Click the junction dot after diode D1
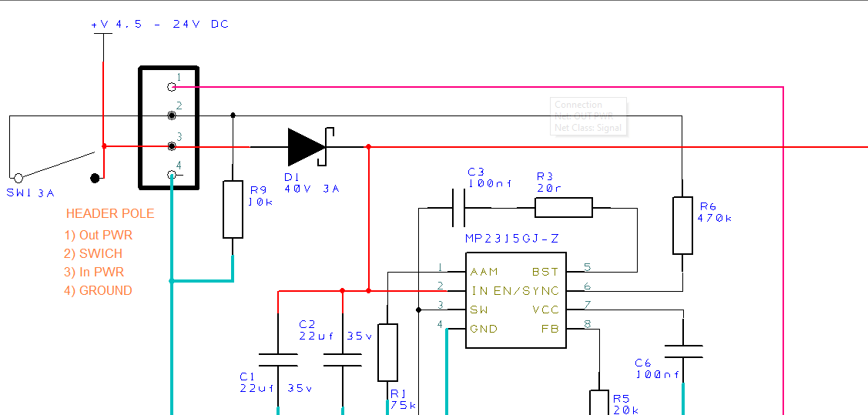 tap(368, 146)
